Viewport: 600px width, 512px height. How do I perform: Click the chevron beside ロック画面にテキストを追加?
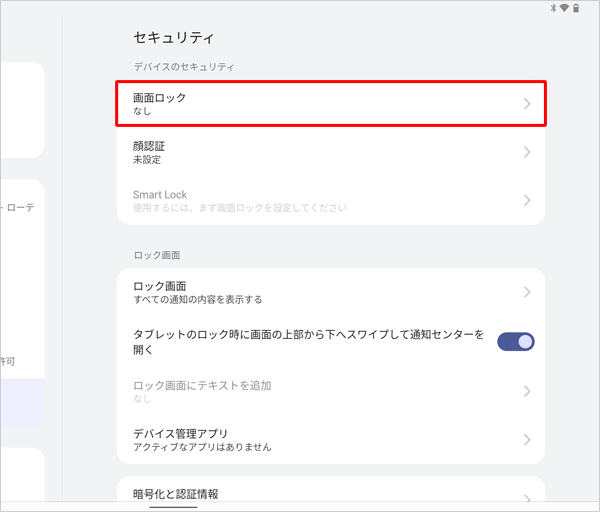[527, 391]
